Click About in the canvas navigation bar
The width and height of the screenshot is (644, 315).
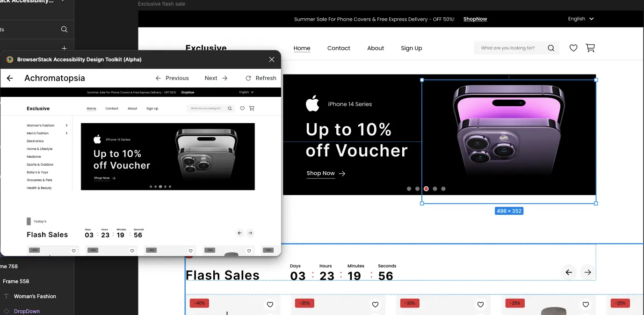coord(376,48)
